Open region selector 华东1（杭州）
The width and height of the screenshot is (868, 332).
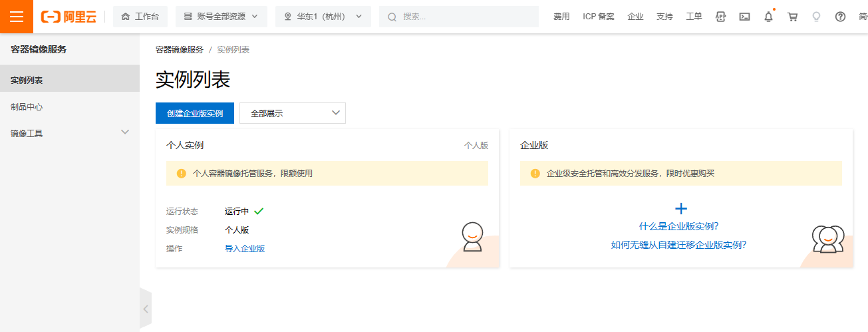[323, 17]
